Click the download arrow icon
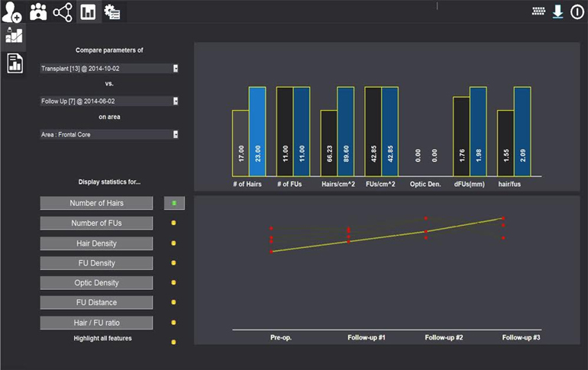 (x=558, y=11)
